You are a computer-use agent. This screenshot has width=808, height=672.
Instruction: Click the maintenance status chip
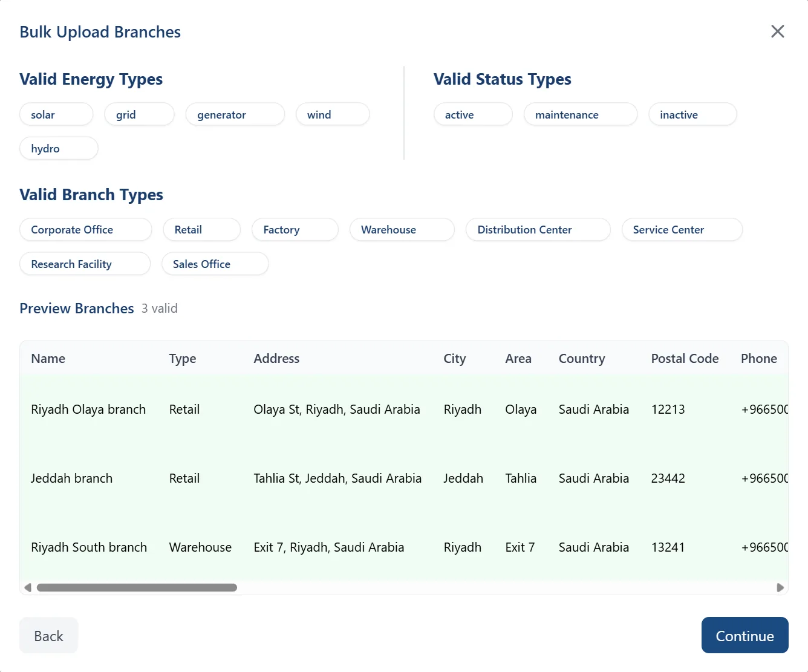[x=581, y=114]
